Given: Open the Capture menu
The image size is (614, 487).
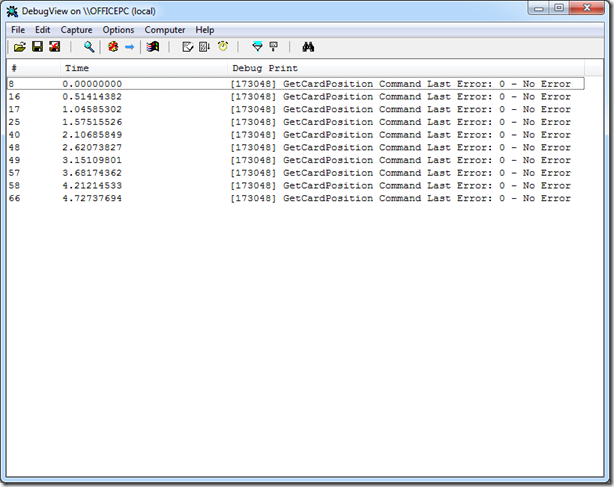Looking at the screenshot, I should tap(76, 30).
